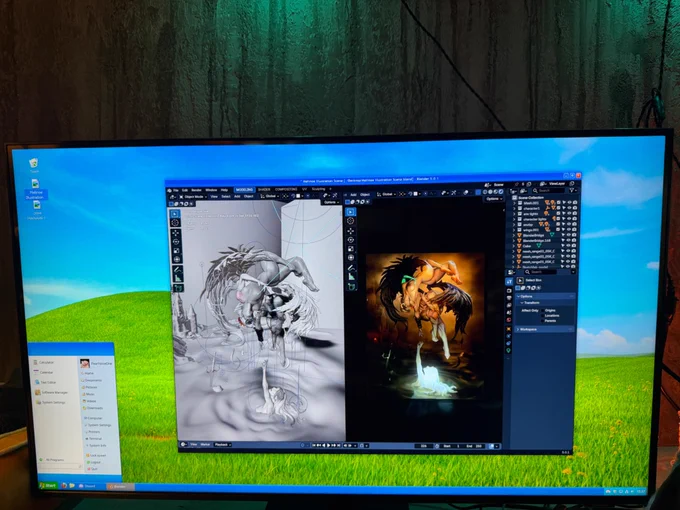Switch to the SHADER workspace tab

tap(264, 190)
